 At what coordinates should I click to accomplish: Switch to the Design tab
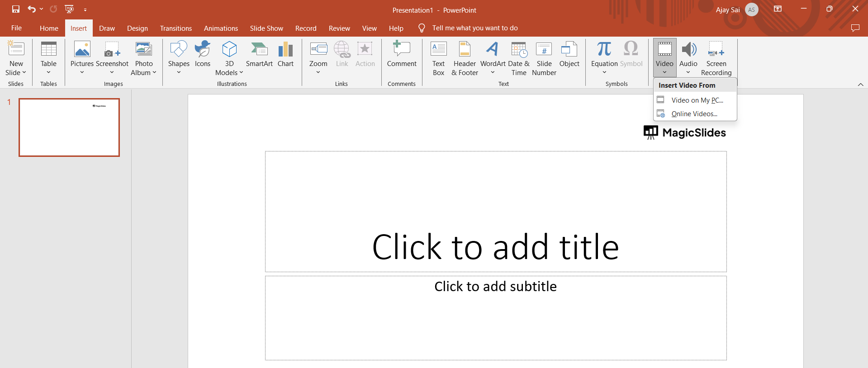[x=137, y=28]
